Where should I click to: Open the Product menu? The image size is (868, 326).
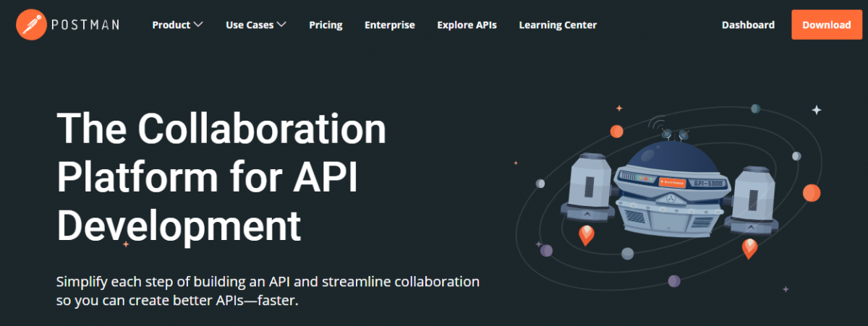(177, 25)
